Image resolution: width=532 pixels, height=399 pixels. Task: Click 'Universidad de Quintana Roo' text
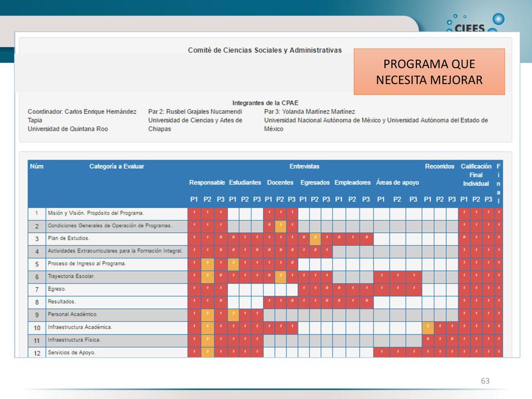(68, 129)
